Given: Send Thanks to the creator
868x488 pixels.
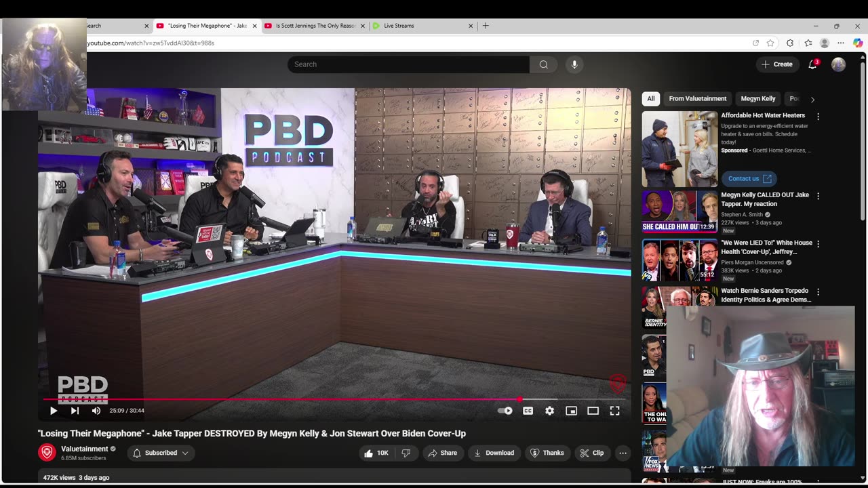Looking at the screenshot, I should pos(547,453).
